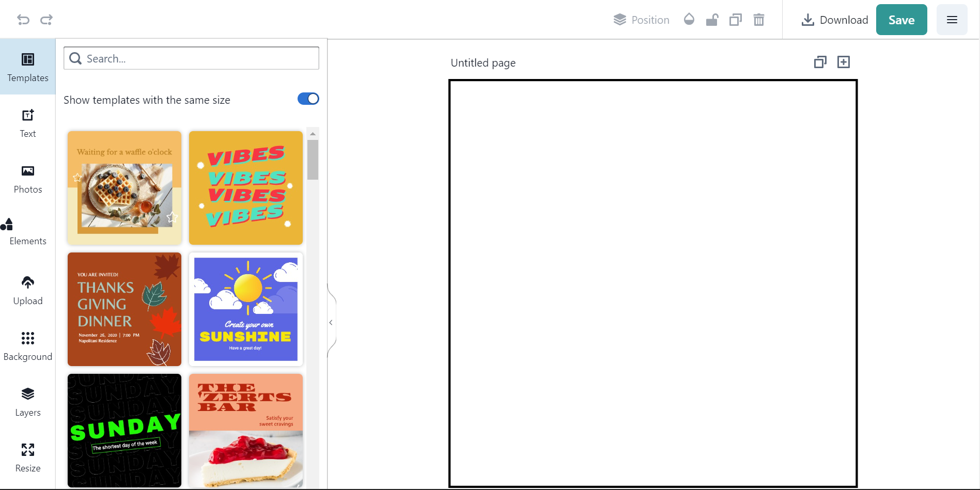Open the Templates side tab
The height and width of the screenshot is (490, 980).
(x=28, y=67)
